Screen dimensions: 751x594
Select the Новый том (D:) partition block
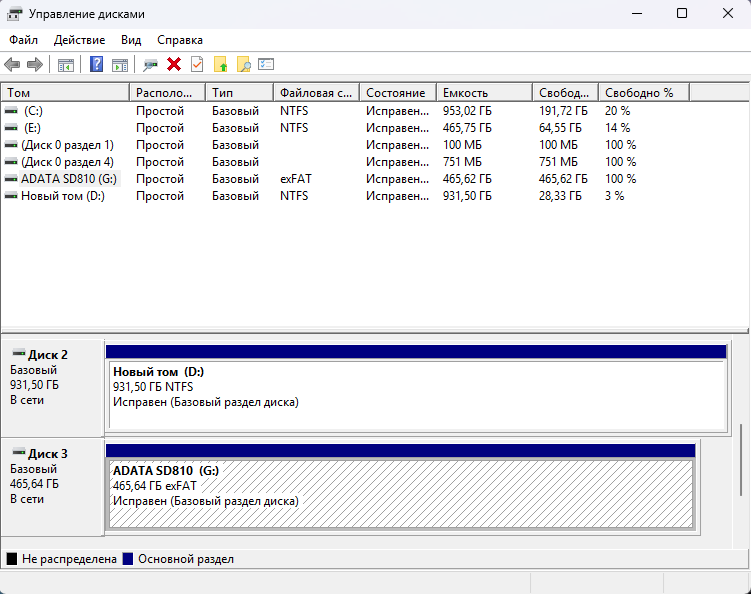click(x=415, y=393)
